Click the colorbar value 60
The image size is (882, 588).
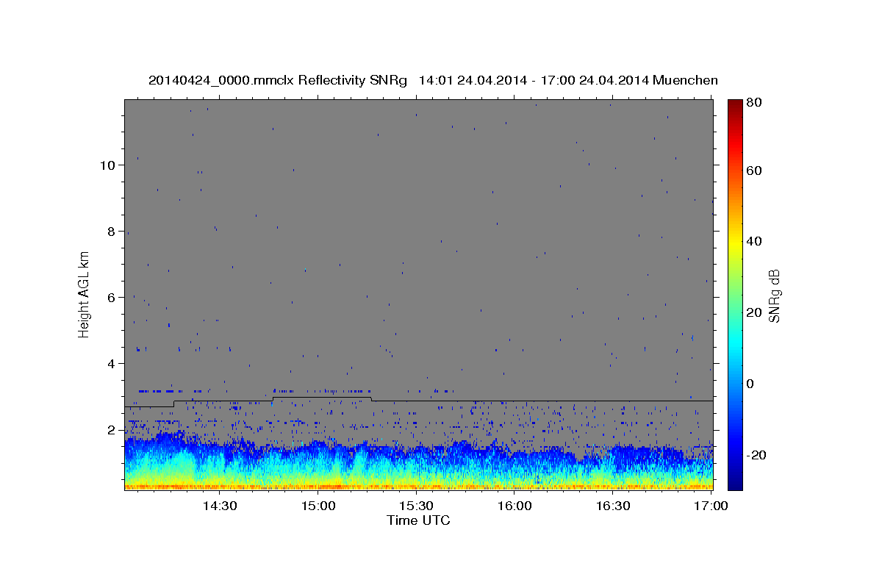pyautogui.click(x=756, y=171)
